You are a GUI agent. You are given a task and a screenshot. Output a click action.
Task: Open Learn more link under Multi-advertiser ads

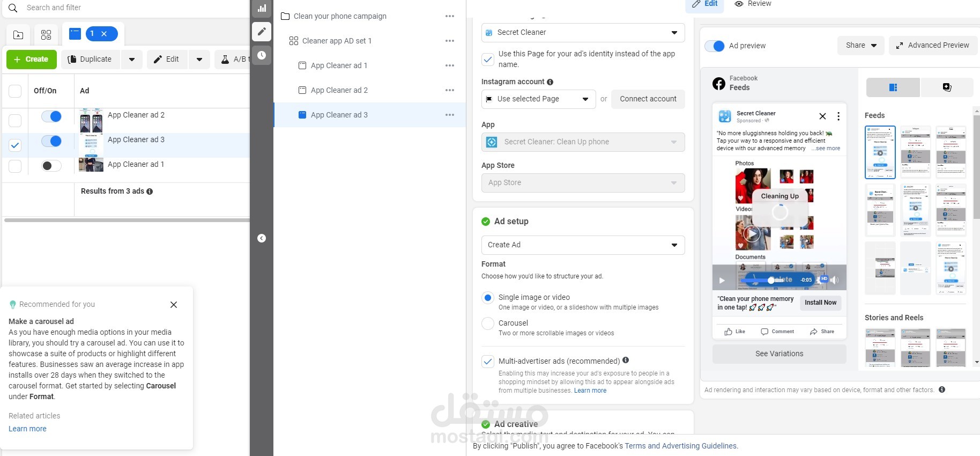point(590,391)
